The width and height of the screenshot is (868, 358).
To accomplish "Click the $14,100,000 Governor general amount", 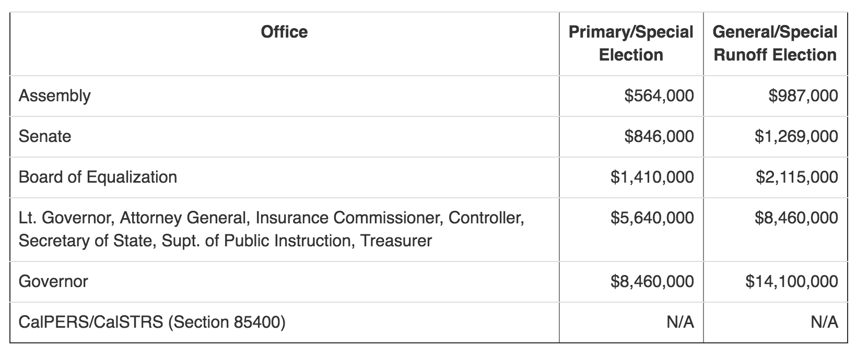I will (792, 281).
